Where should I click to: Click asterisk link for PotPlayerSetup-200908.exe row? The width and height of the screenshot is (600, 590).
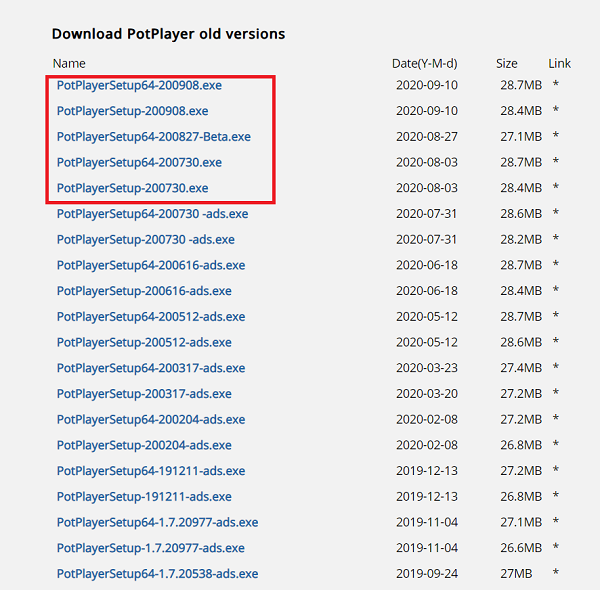556,110
